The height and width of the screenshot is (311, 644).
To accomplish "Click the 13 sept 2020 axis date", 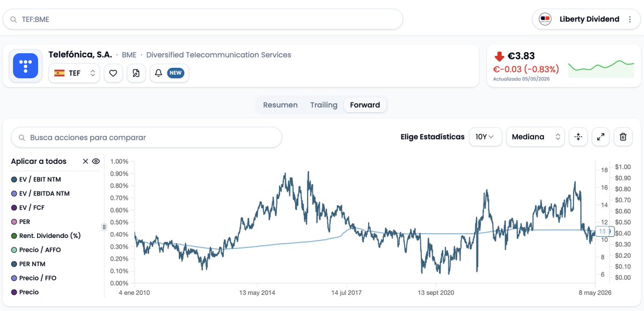I will click(x=436, y=293).
